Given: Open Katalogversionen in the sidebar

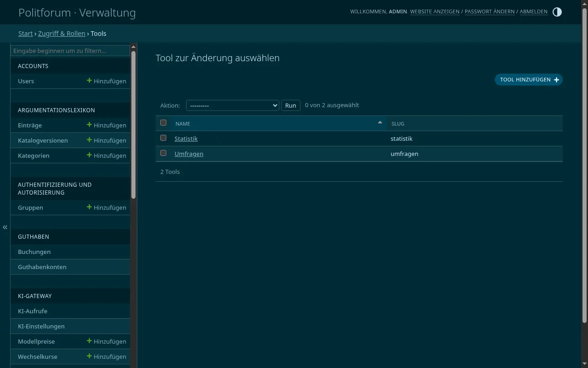Looking at the screenshot, I should coord(43,140).
